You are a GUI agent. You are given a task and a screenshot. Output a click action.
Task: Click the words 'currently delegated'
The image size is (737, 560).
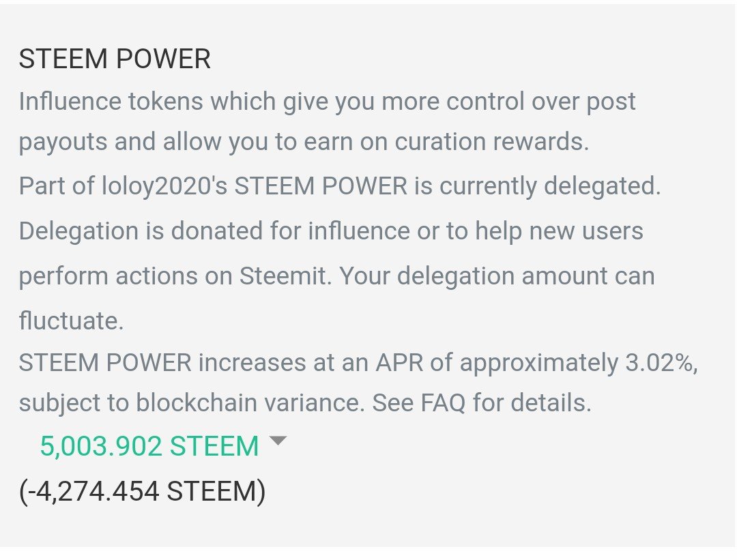[550, 186]
